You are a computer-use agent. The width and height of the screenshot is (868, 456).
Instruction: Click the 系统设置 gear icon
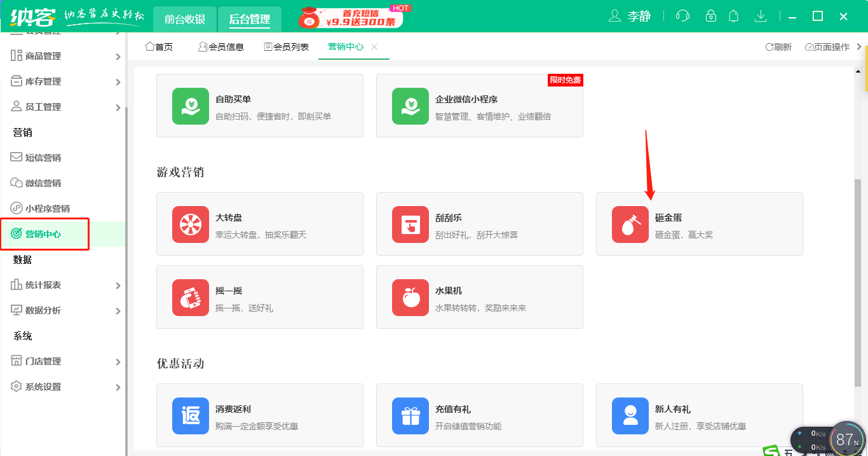click(17, 386)
